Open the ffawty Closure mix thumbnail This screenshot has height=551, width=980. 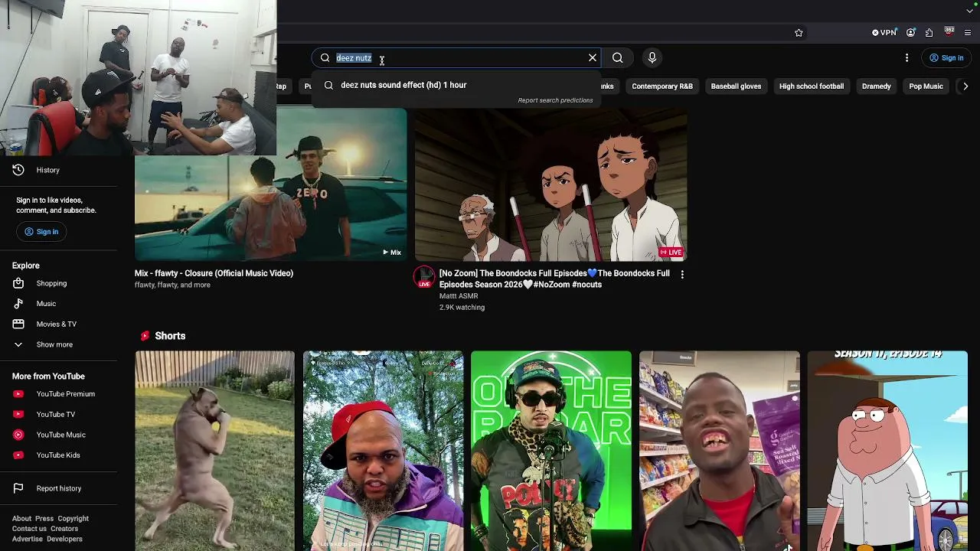pos(271,184)
